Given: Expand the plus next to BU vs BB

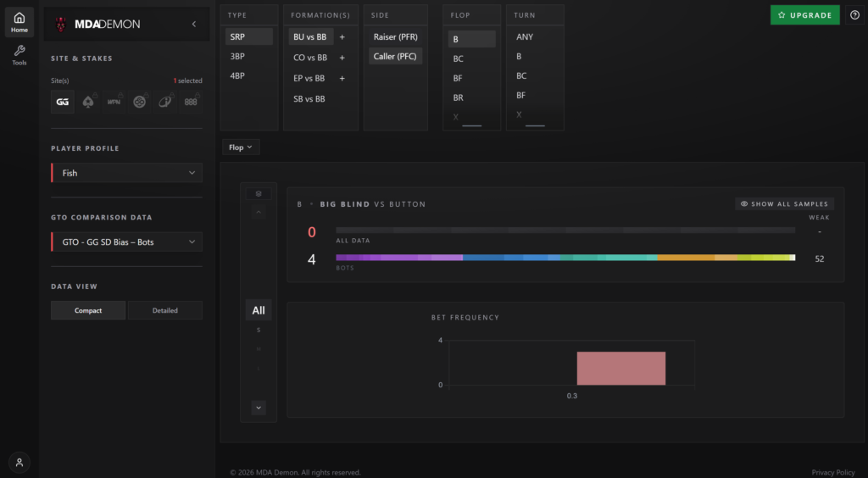Looking at the screenshot, I should [342, 37].
